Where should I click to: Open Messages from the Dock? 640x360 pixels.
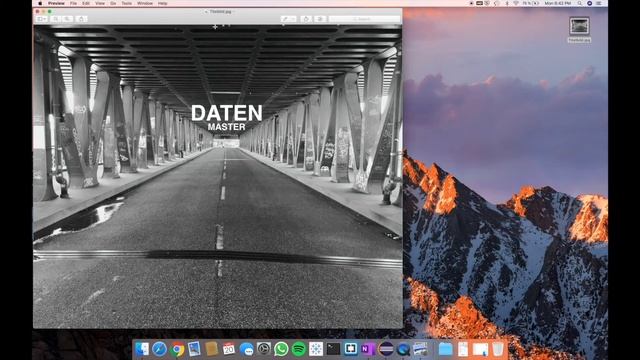click(x=247, y=349)
